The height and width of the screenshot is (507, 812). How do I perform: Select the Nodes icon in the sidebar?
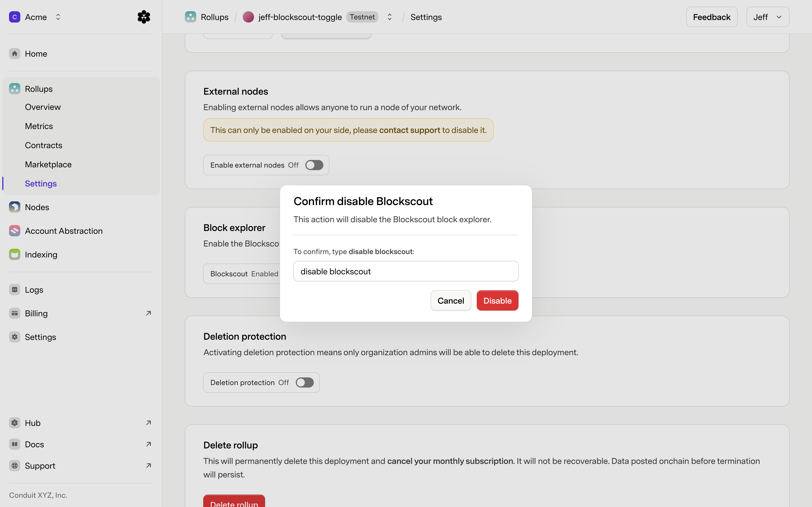(14, 207)
